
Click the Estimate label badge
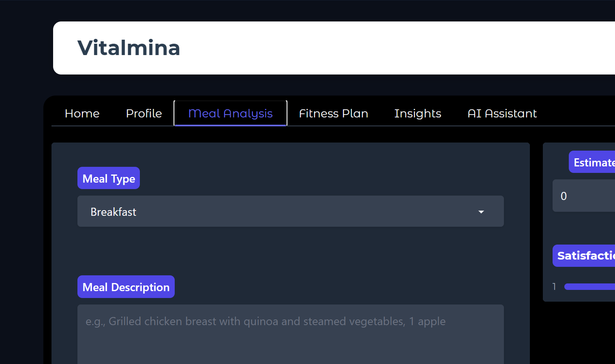[x=592, y=162]
